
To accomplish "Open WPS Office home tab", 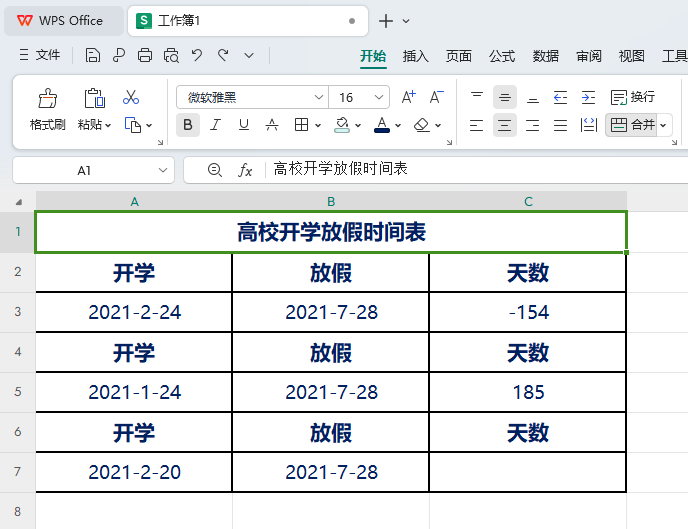I will point(63,21).
